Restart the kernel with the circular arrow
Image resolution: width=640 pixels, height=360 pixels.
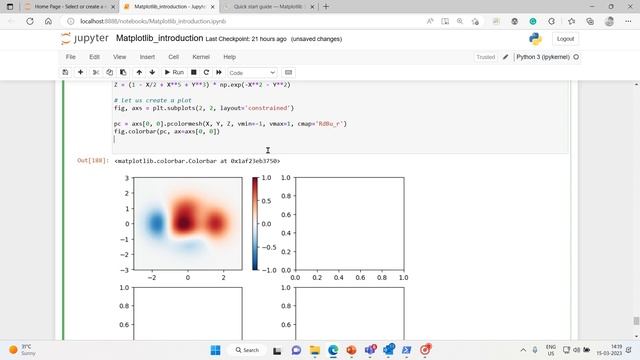click(206, 72)
